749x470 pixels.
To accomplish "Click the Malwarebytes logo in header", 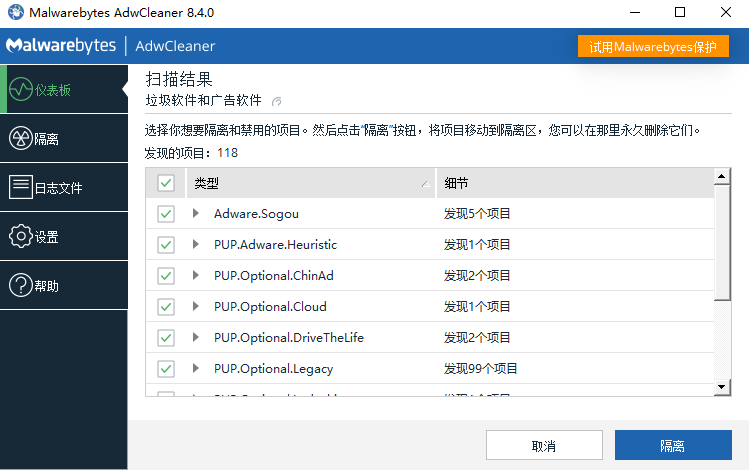I will click(59, 46).
